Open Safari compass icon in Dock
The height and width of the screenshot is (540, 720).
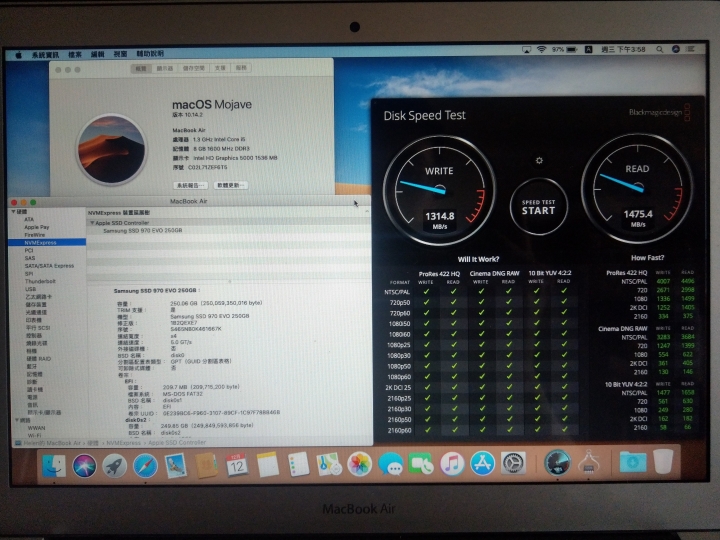tap(145, 466)
